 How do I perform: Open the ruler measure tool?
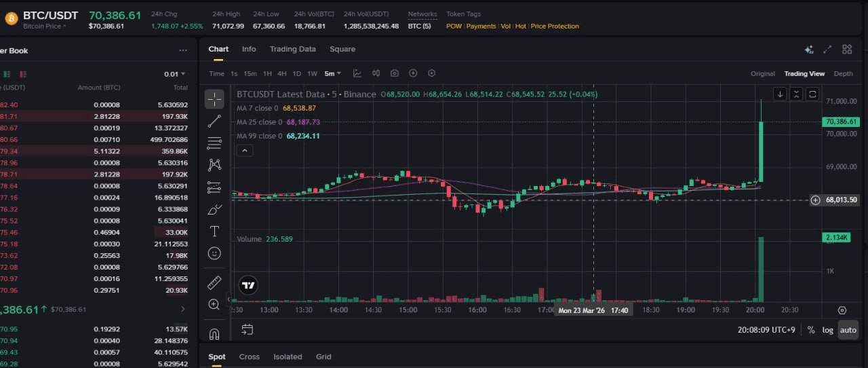[214, 282]
